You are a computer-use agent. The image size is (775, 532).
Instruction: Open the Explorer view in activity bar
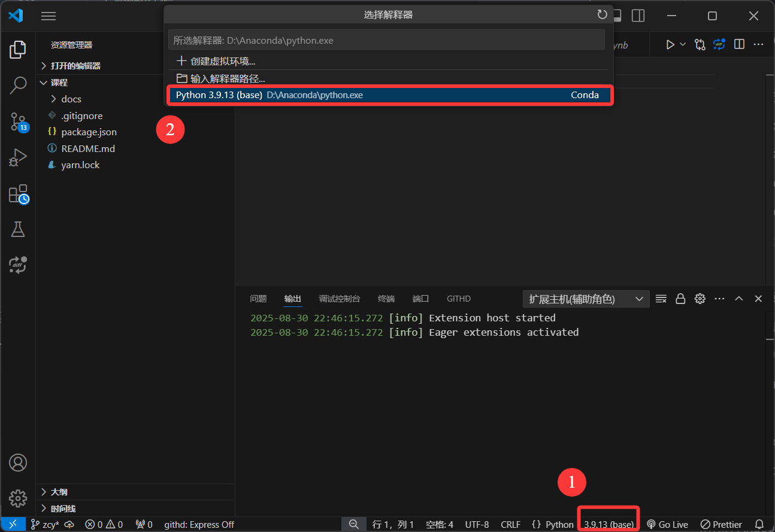[18, 50]
